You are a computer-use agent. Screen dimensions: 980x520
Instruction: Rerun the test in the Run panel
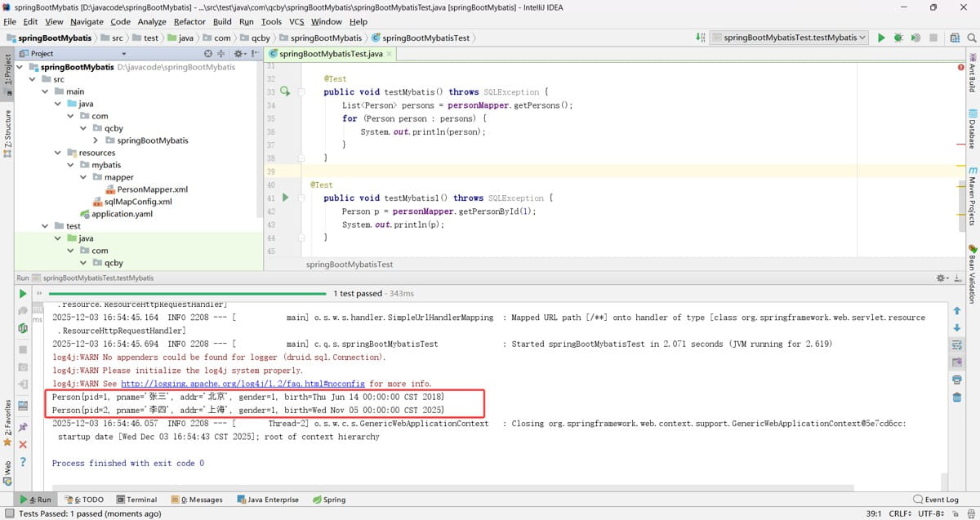(x=22, y=294)
